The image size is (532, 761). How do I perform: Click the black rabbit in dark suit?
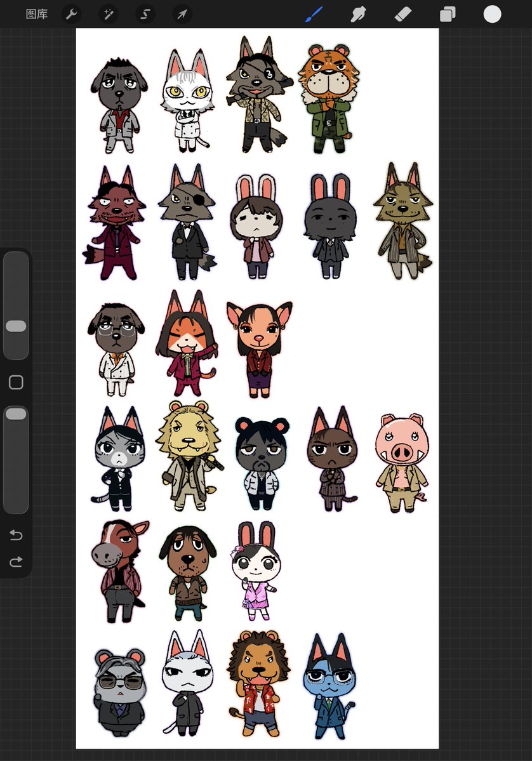pyautogui.click(x=330, y=226)
